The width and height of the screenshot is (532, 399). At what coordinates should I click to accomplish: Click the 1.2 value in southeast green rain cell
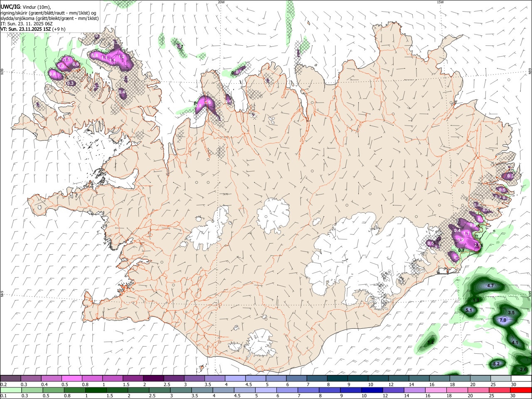pyautogui.click(x=431, y=342)
